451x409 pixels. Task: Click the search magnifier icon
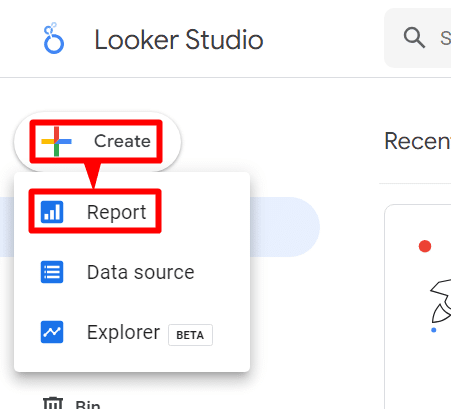click(x=414, y=38)
